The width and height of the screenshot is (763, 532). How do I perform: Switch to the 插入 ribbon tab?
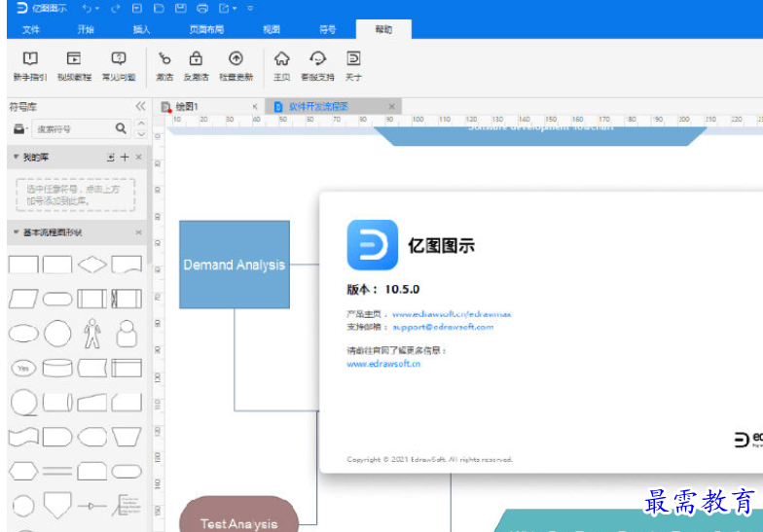point(142,29)
